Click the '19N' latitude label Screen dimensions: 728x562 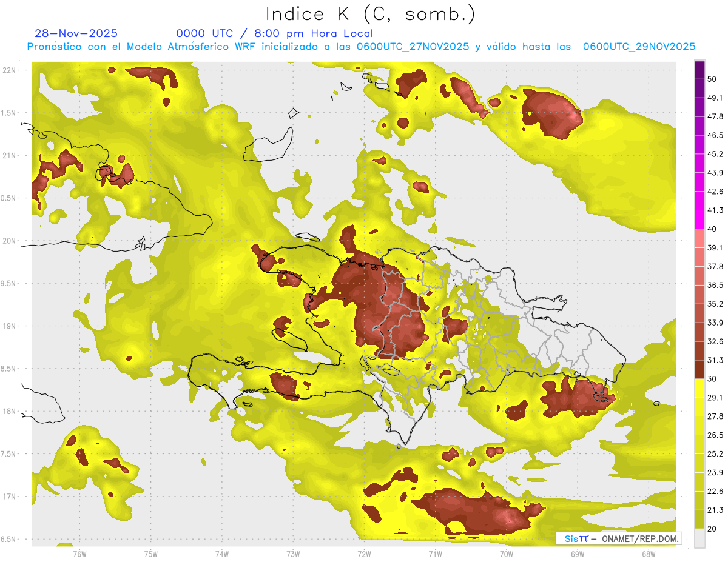click(9, 326)
